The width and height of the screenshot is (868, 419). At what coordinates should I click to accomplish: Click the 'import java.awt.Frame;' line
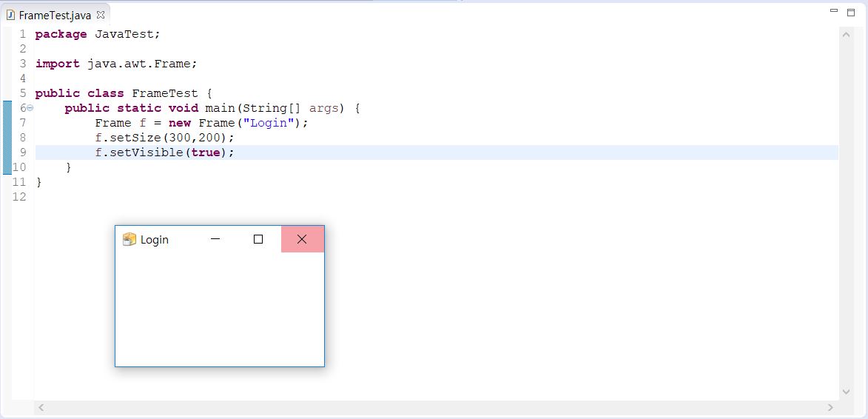click(116, 64)
